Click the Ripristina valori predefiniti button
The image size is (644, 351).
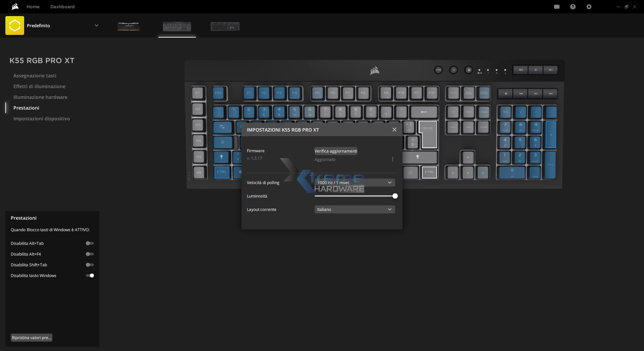(x=32, y=338)
